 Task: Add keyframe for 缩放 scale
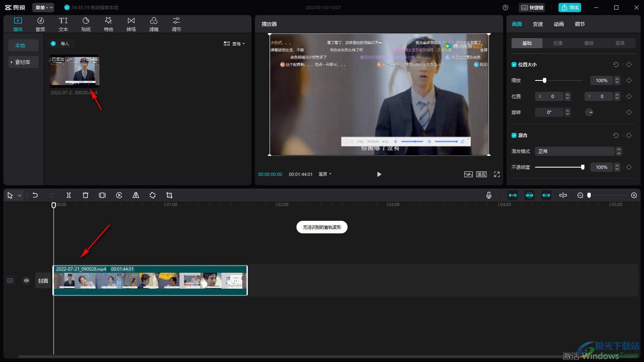[629, 80]
